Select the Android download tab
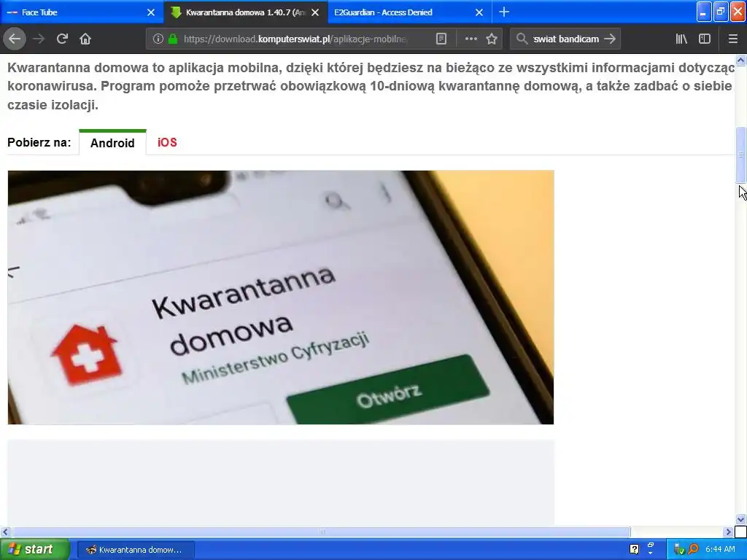Image resolution: width=747 pixels, height=560 pixels. [x=112, y=142]
